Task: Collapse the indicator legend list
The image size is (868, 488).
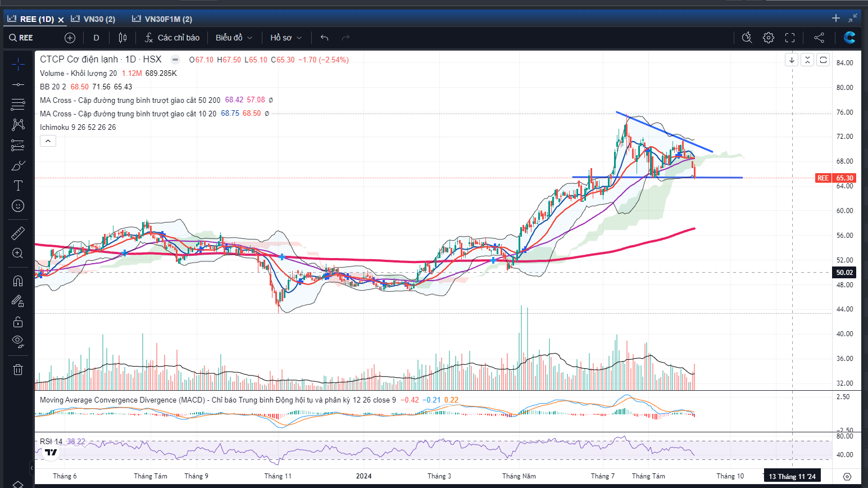Action: tap(48, 141)
